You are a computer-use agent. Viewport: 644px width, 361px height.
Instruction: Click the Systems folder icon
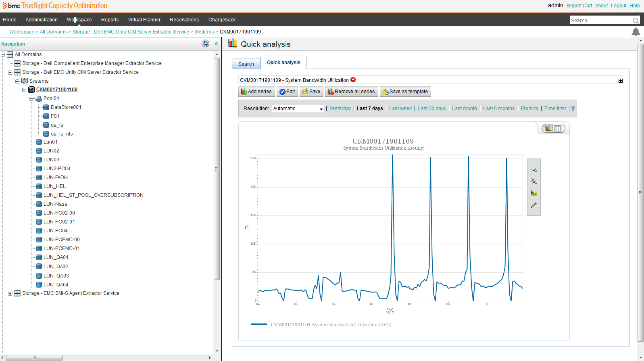25,81
